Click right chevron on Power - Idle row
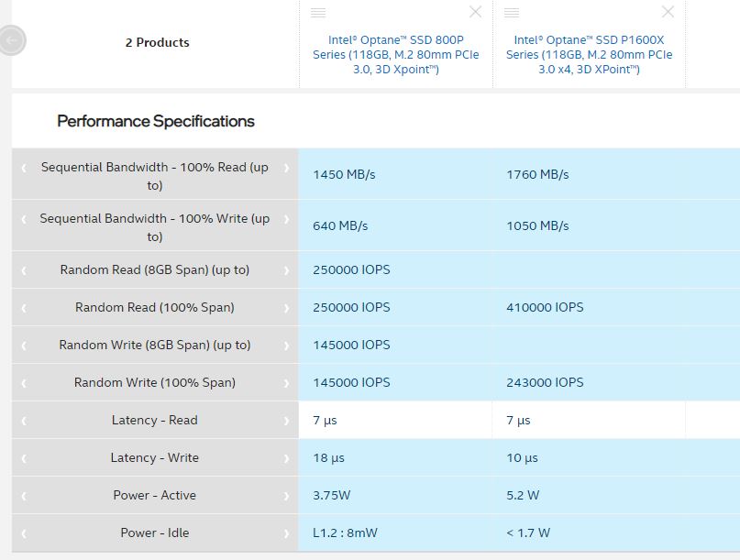Viewport: 740px width, 560px height. click(286, 533)
